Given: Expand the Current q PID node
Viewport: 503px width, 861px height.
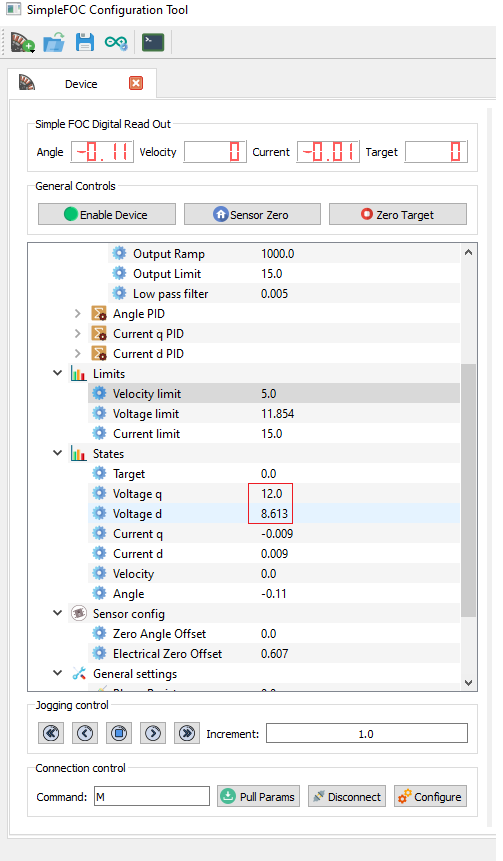Looking at the screenshot, I should click(77, 333).
